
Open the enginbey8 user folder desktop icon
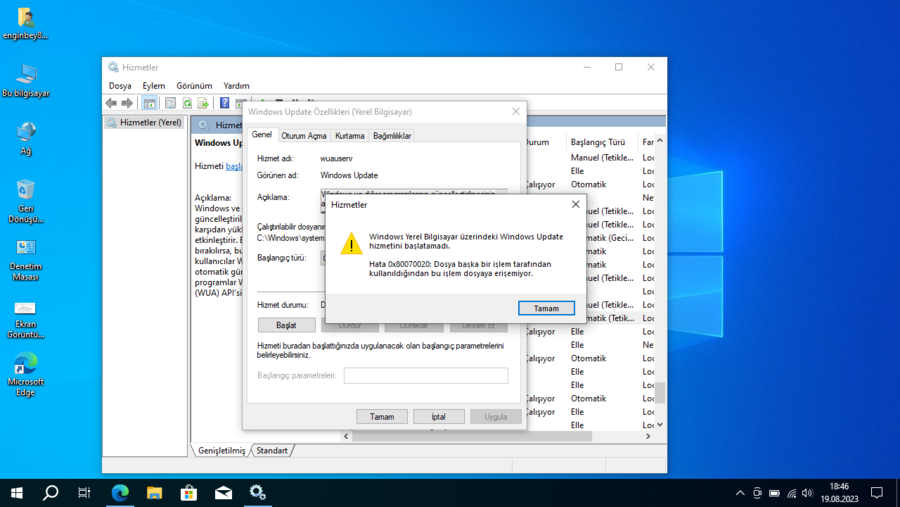(25, 24)
